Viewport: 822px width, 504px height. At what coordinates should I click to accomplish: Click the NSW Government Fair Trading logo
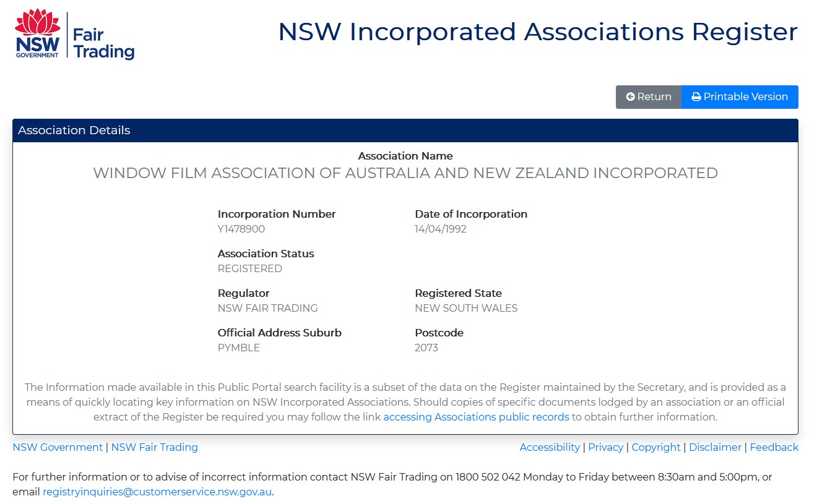(74, 35)
